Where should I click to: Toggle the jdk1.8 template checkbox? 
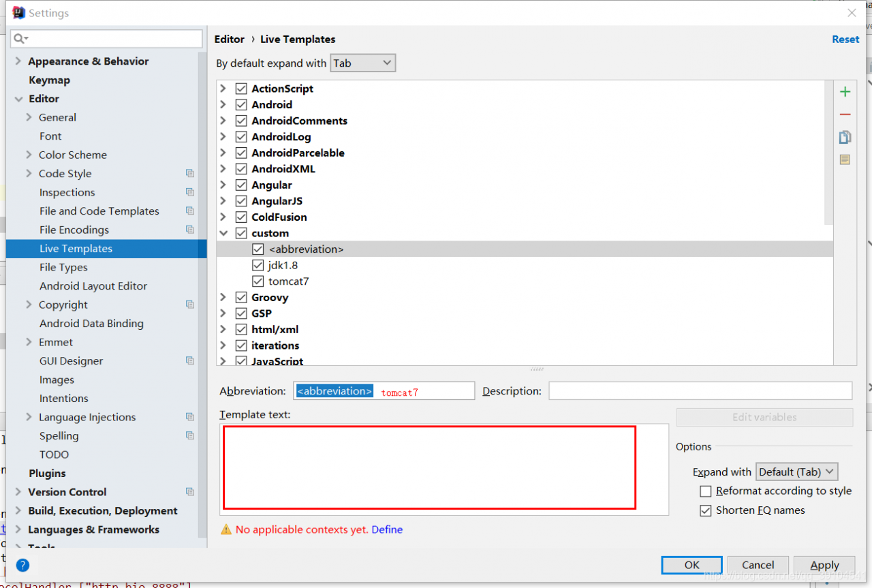[x=258, y=265]
